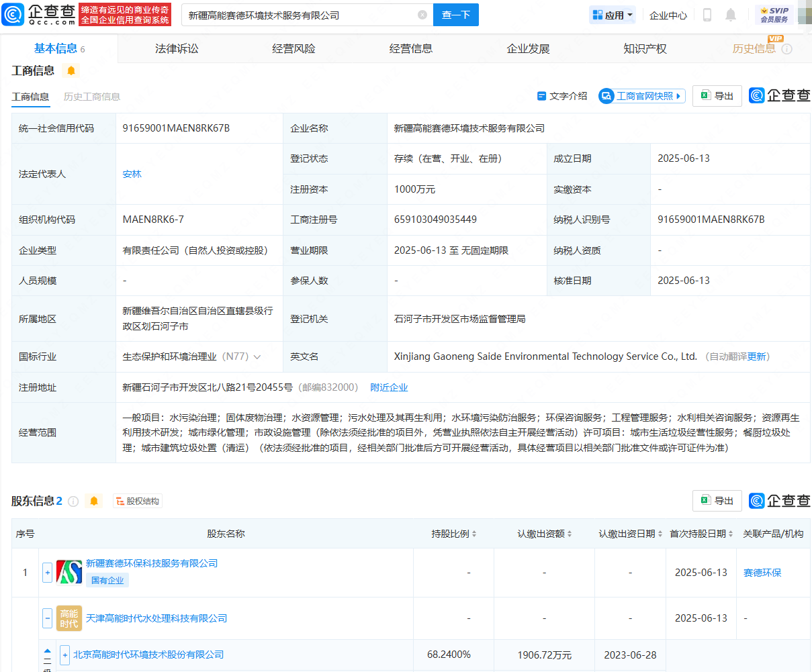Click the credit code beside 统一社会信用代码
812x672 pixels.
pyautogui.click(x=176, y=128)
